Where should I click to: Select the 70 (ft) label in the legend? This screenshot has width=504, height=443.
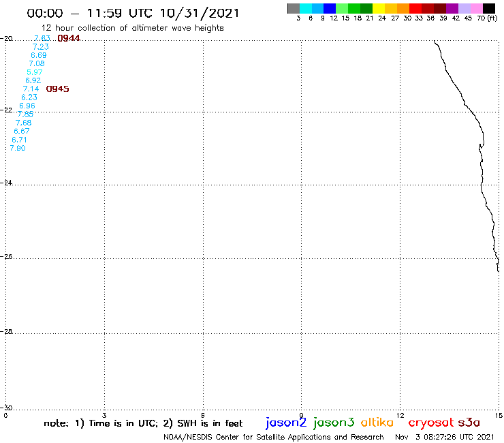pos(487,18)
